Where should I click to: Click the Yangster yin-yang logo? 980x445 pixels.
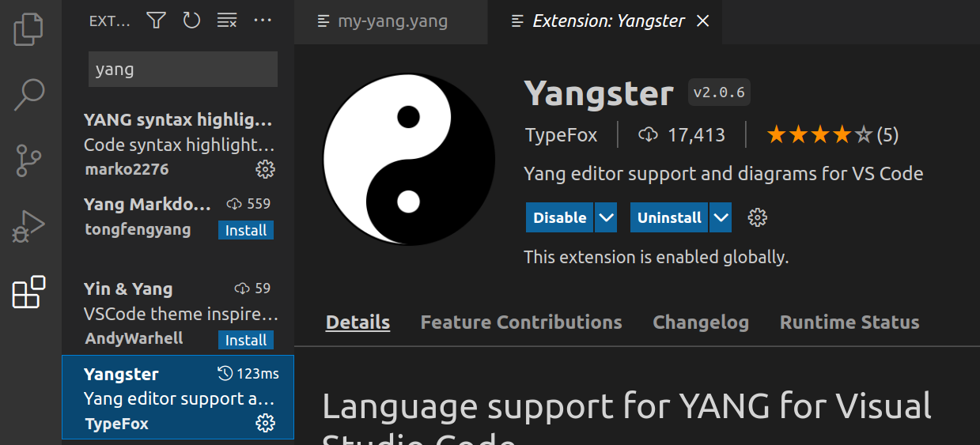click(409, 159)
